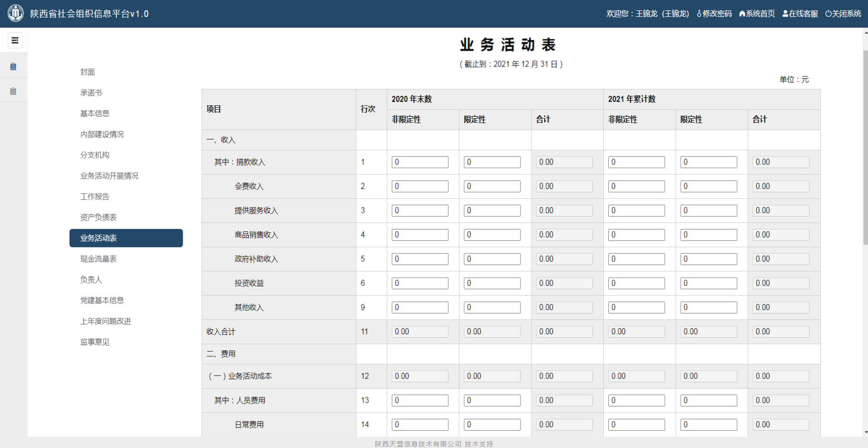
Task: Open 修改密码 change password
Action: tap(714, 14)
